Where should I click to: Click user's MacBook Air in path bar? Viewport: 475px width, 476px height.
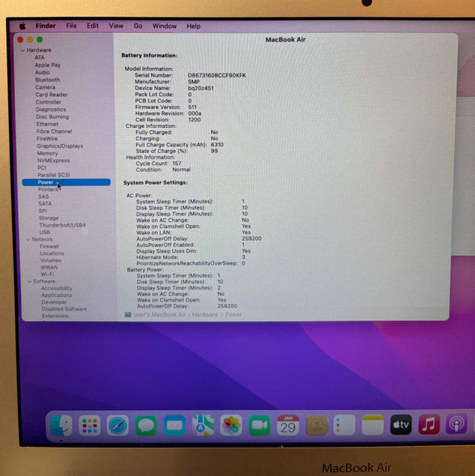pyautogui.click(x=160, y=314)
